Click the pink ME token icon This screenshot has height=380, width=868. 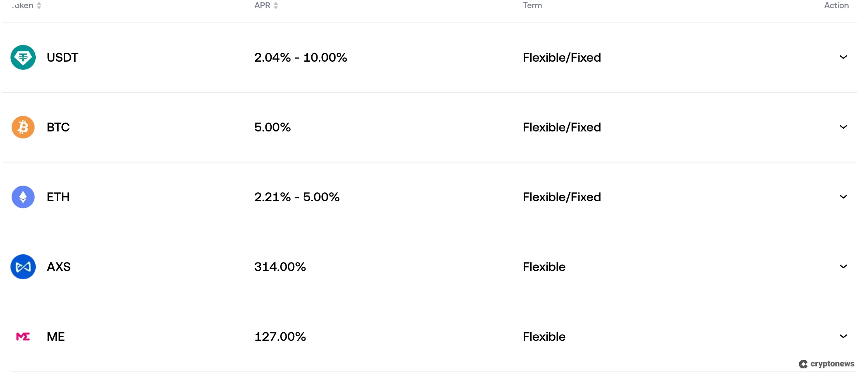(x=23, y=337)
